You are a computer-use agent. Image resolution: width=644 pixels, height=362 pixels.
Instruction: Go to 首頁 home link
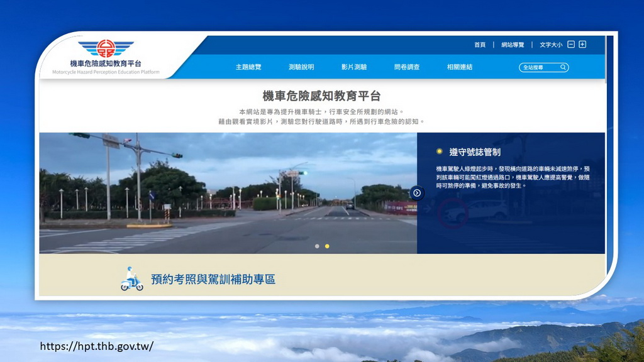pyautogui.click(x=480, y=45)
